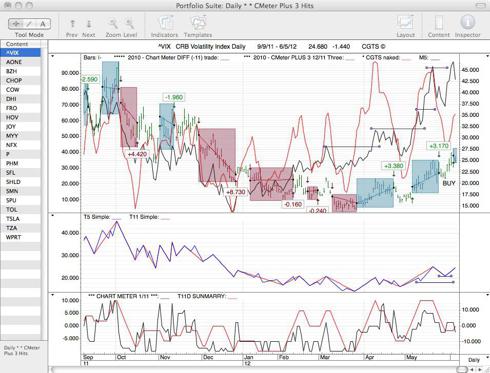Select AONE in the Content list
The width and height of the screenshot is (490, 373).
pos(21,62)
